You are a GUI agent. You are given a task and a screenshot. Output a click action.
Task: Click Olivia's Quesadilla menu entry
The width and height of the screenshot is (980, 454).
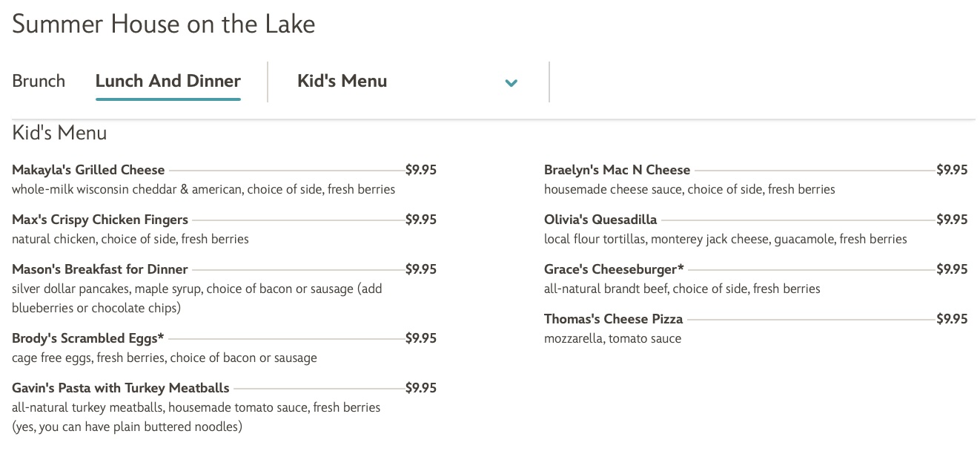(600, 220)
